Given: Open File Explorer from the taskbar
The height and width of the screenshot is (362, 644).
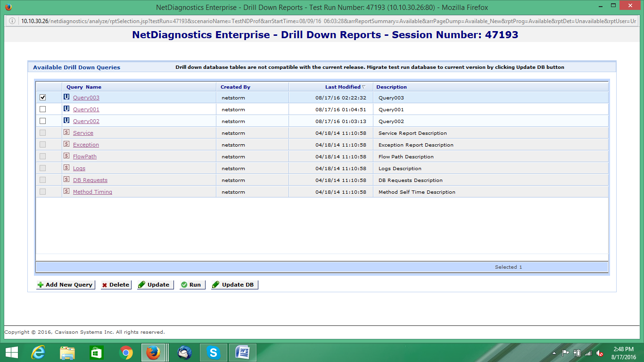Looking at the screenshot, I should click(67, 353).
